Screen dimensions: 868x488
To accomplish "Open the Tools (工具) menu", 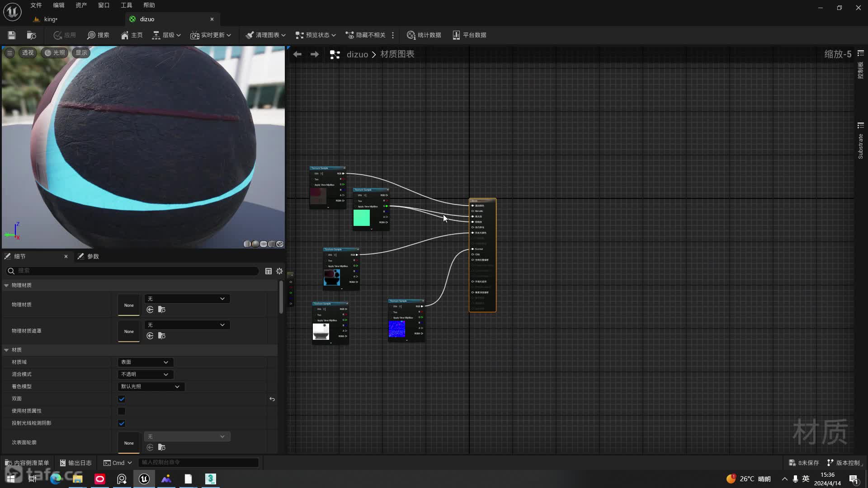I will pos(127,5).
